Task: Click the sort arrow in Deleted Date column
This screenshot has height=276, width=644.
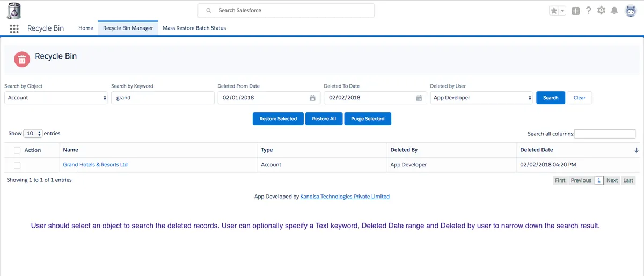Action: [636, 150]
